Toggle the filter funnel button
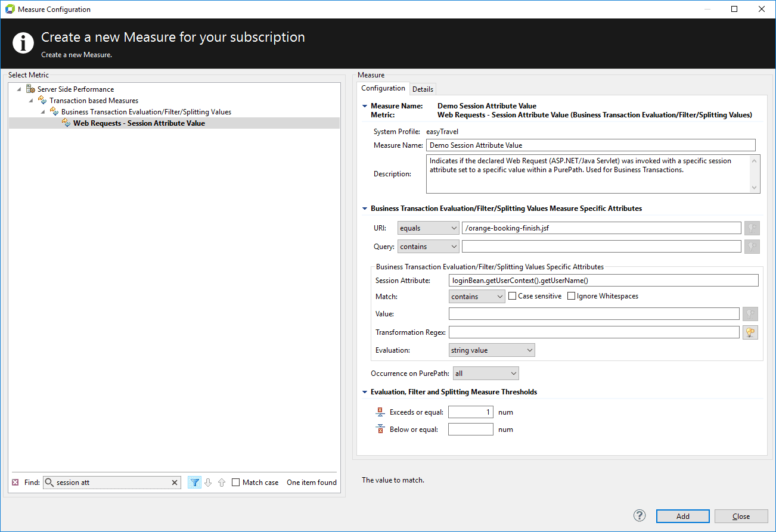The height and width of the screenshot is (532, 776). click(x=194, y=483)
